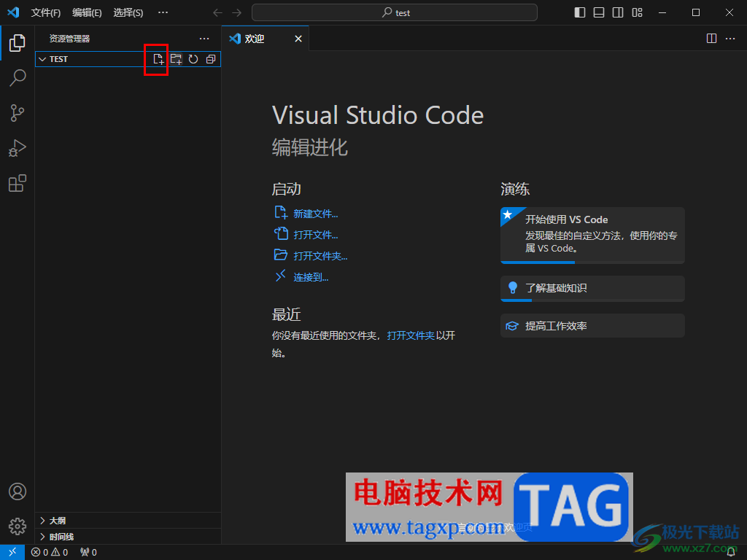Toggle bottom panel layout icon
Image resolution: width=747 pixels, height=560 pixels.
[599, 12]
